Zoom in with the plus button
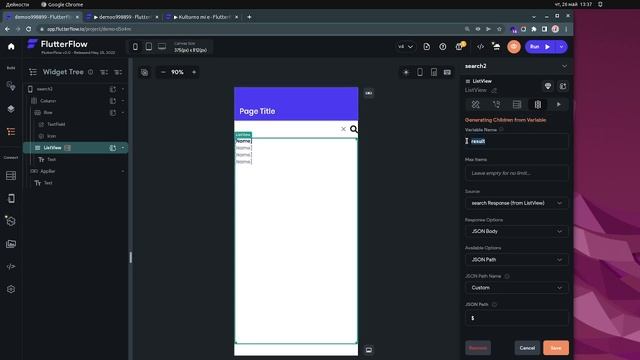 coord(194,72)
